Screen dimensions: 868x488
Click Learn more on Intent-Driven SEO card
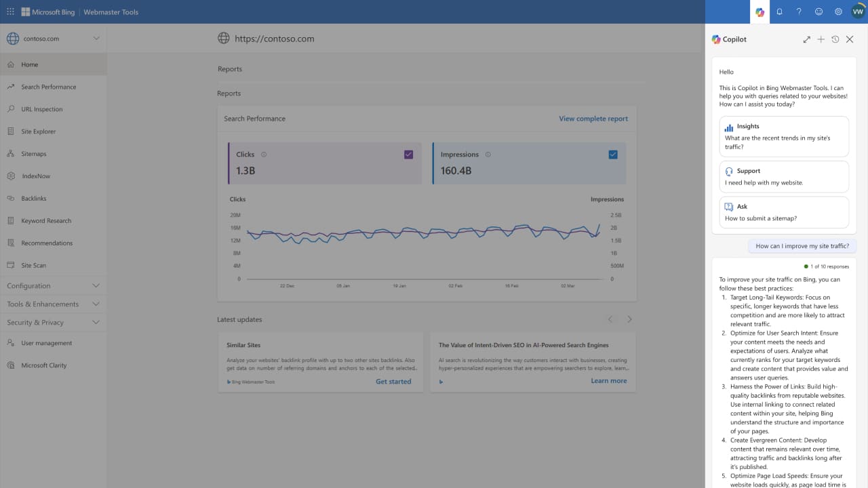point(609,381)
